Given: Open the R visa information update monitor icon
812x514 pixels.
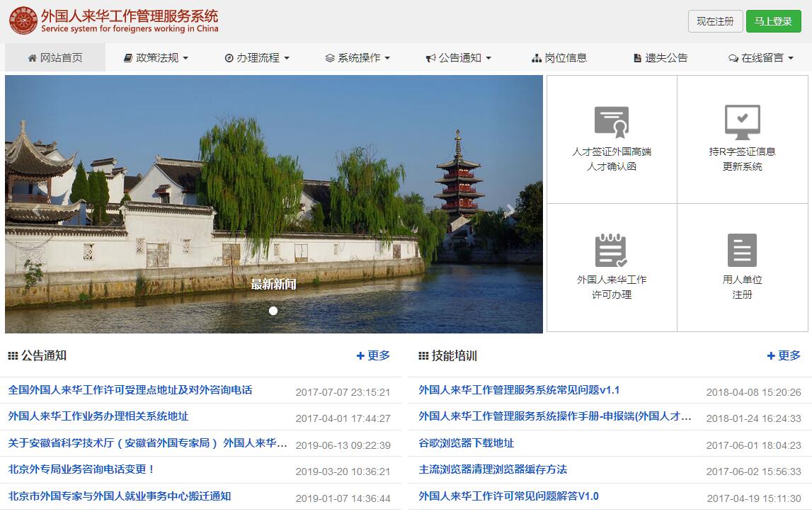Looking at the screenshot, I should [x=742, y=122].
